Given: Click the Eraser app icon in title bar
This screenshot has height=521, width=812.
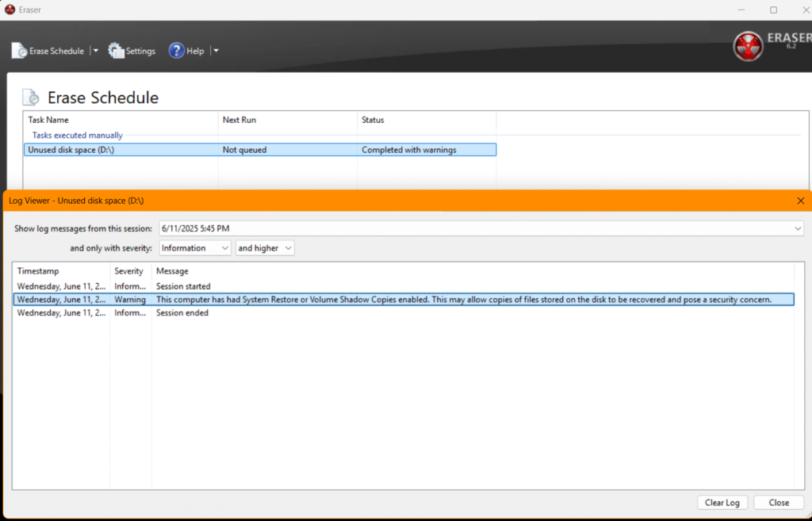Looking at the screenshot, I should tap(10, 10).
